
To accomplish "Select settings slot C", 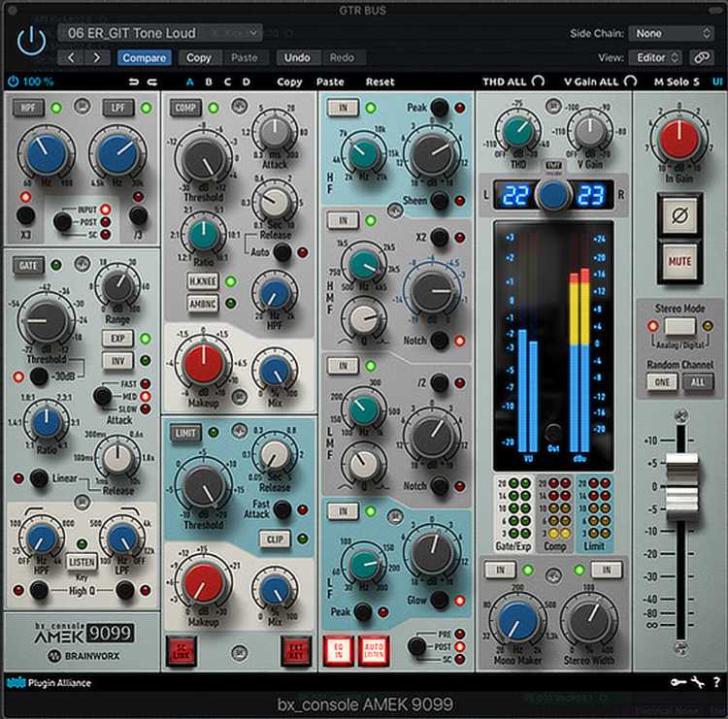I will click(x=227, y=82).
